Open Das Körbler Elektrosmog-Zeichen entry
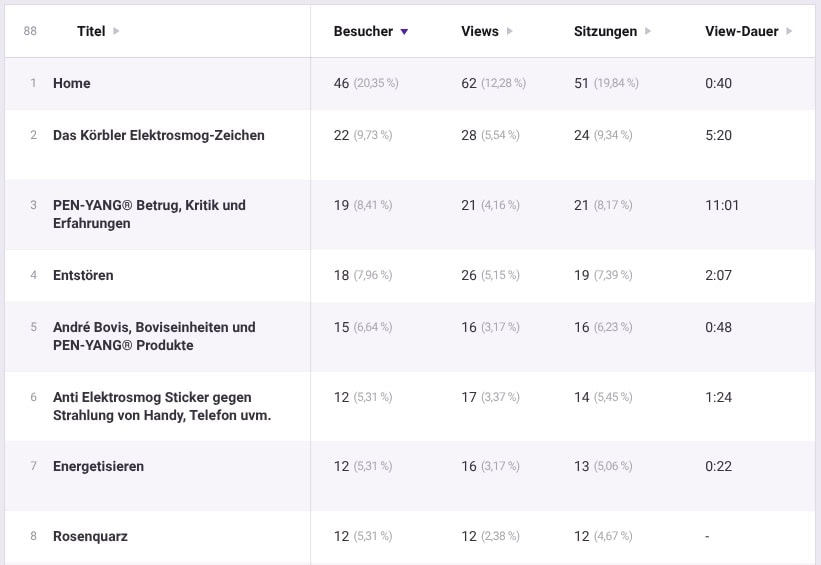821x565 pixels. (159, 135)
